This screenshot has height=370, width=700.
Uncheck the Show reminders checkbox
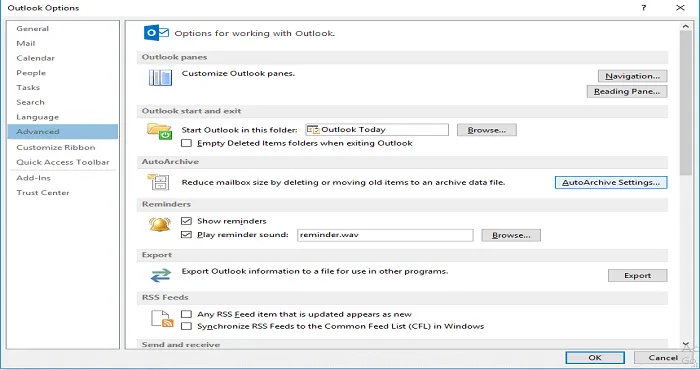pyautogui.click(x=186, y=221)
